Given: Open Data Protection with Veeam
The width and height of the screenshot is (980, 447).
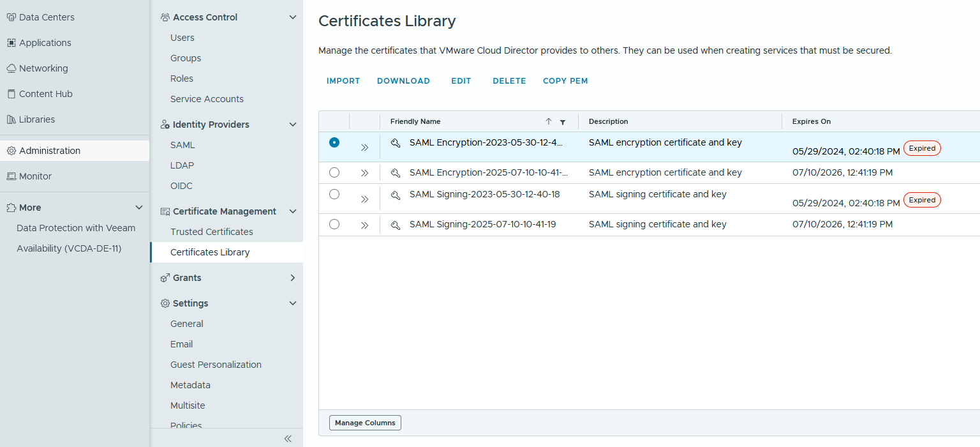Looking at the screenshot, I should [x=76, y=228].
